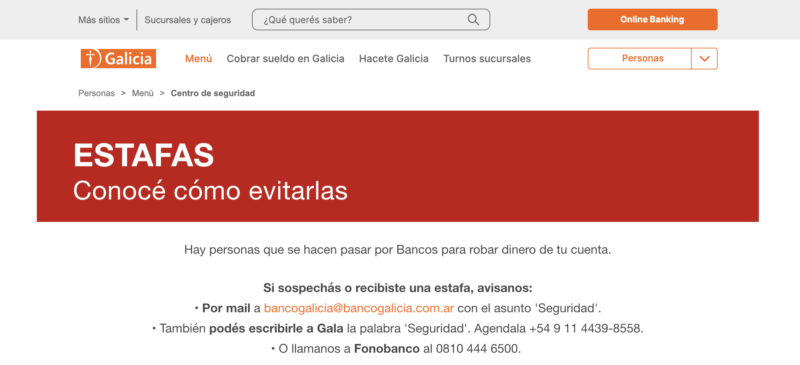Viewport: 800px width, 365px height.
Task: Open the Menú navigation item
Action: point(198,59)
